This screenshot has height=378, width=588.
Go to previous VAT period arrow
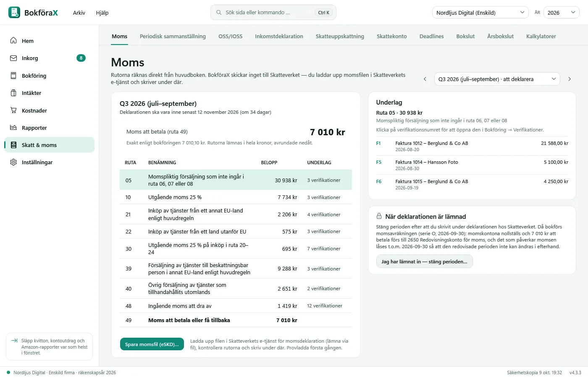pos(425,79)
